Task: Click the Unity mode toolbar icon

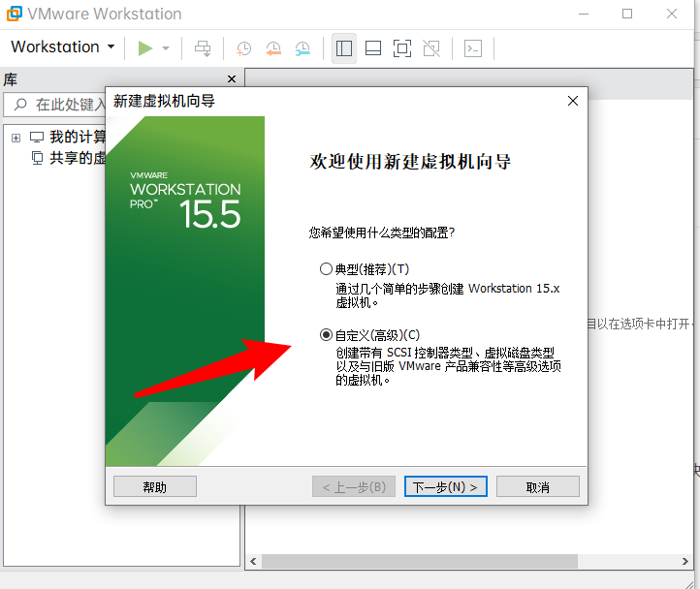Action: coord(431,48)
